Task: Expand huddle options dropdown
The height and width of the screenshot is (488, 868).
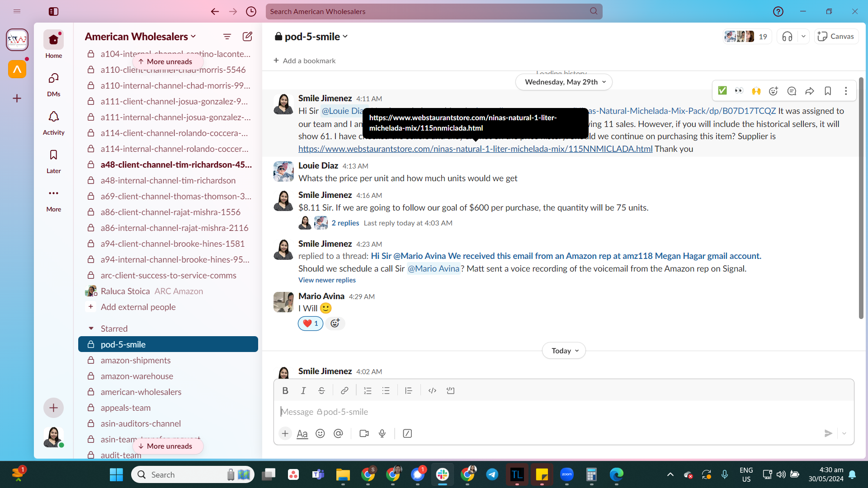Action: [x=803, y=37]
